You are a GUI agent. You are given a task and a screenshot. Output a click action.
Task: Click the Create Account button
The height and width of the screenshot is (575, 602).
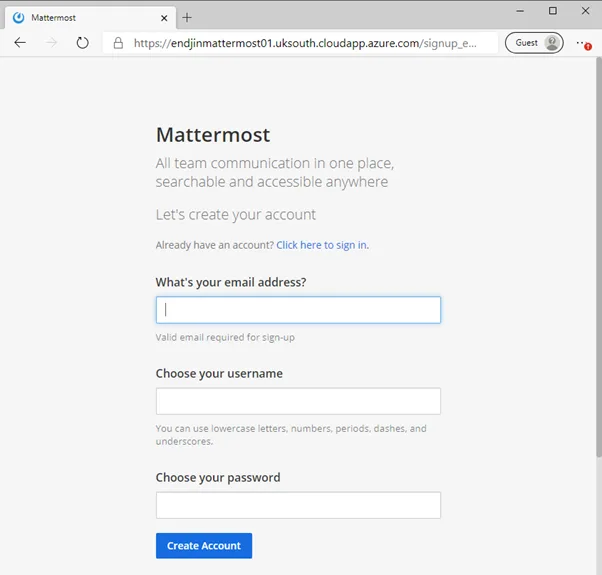coord(204,545)
